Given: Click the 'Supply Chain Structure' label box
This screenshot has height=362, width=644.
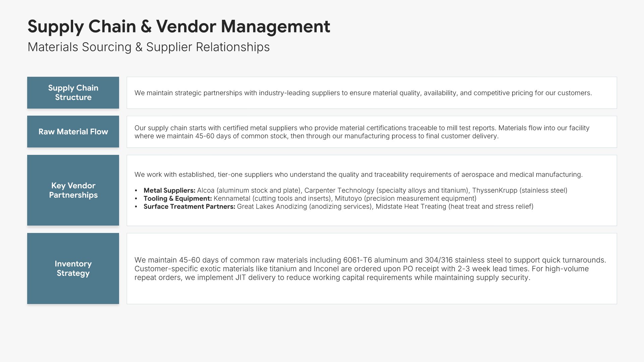Looking at the screenshot, I should click(x=73, y=93).
